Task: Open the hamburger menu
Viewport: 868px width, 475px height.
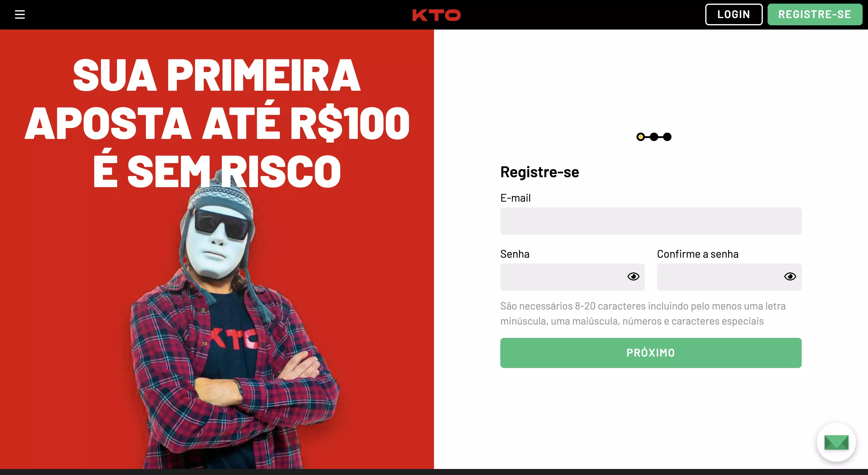Action: tap(20, 14)
